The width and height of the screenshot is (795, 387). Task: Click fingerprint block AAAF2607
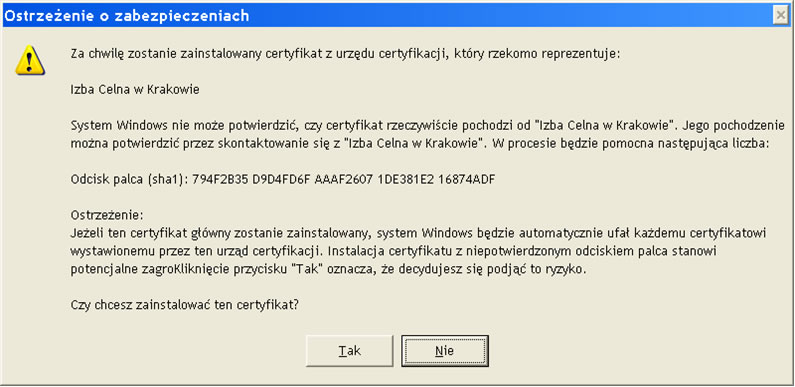[345, 180]
